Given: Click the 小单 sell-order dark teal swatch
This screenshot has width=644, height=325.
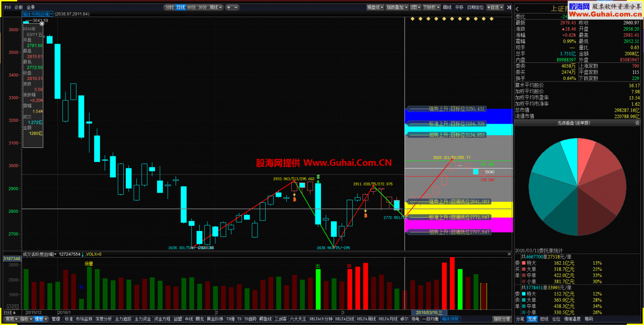Looking at the screenshot, I should [x=524, y=312].
